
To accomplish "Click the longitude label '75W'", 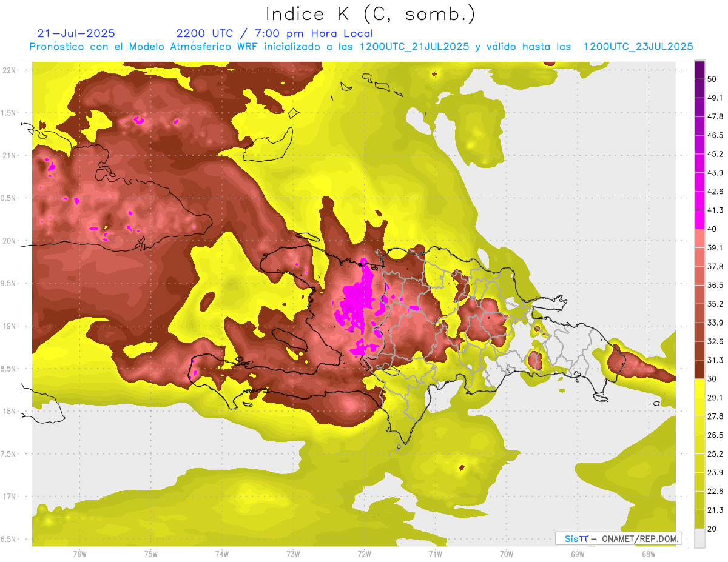I will pyautogui.click(x=151, y=554).
